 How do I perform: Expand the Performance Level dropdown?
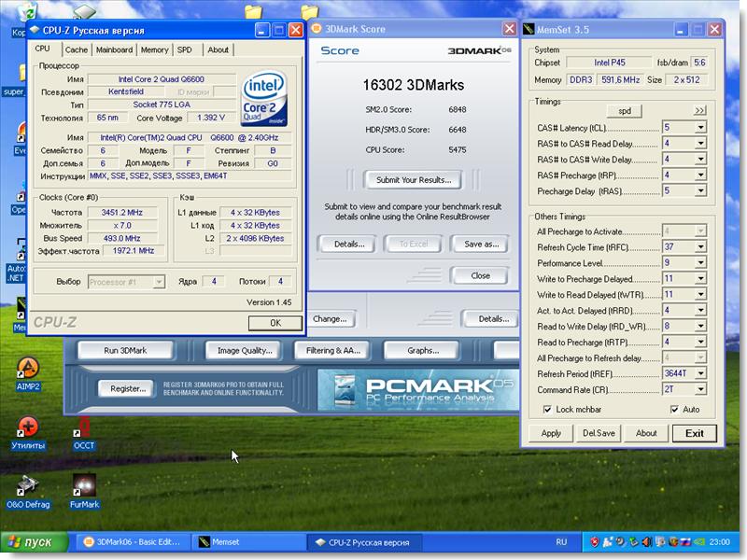coord(700,263)
